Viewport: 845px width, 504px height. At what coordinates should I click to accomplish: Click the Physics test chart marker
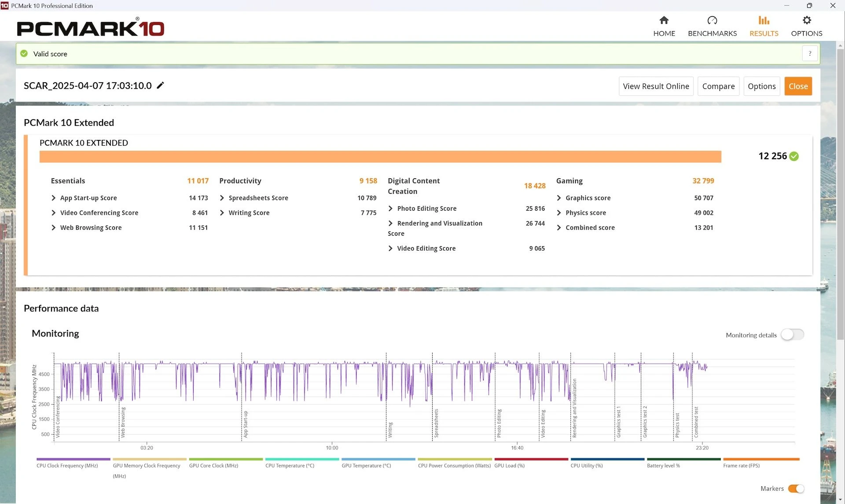click(677, 425)
